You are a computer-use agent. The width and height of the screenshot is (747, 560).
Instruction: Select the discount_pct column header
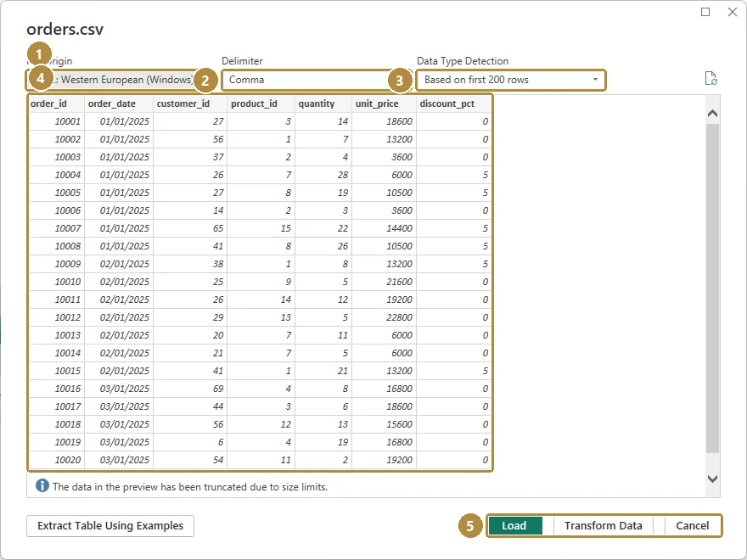(x=453, y=104)
